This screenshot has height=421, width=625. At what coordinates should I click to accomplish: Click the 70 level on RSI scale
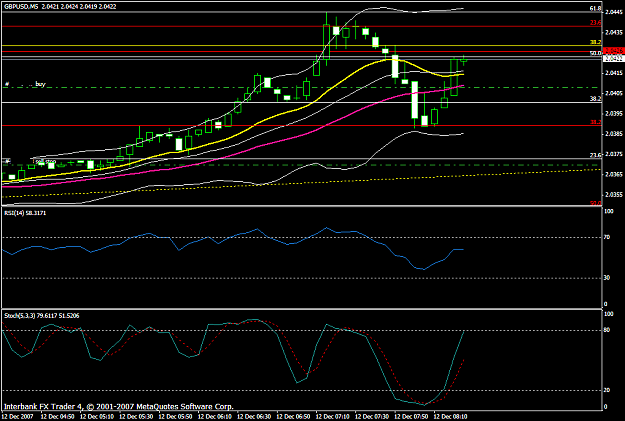pyautogui.click(x=607, y=237)
